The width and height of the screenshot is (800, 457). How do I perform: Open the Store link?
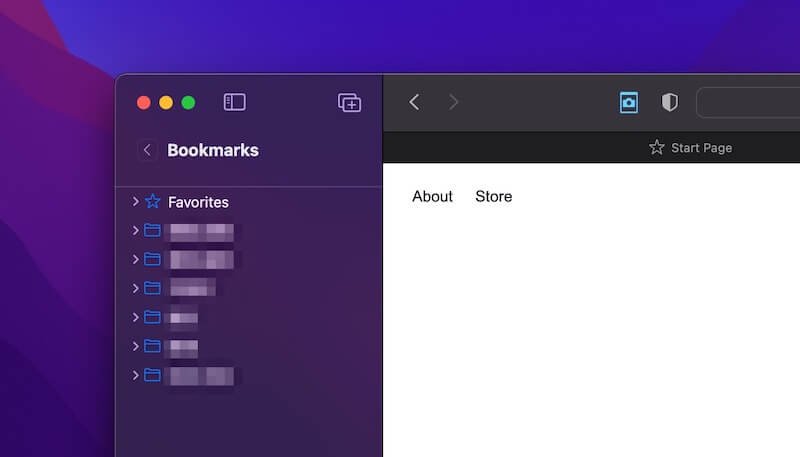tap(493, 196)
